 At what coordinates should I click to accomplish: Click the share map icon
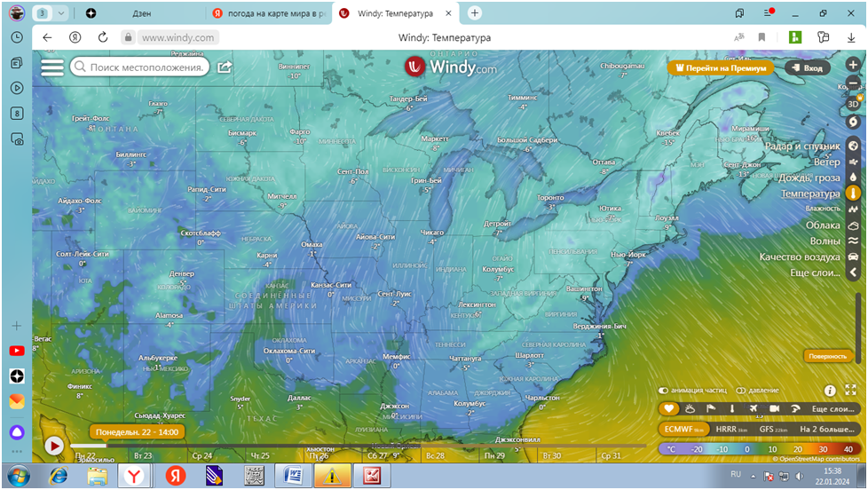pos(225,67)
